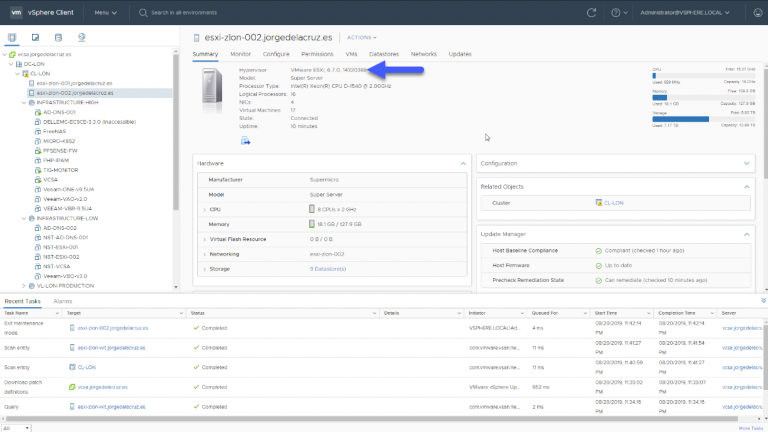Click the Precheck Remediation State check icon
Image resolution: width=768 pixels, height=432 pixels.
pyautogui.click(x=599, y=281)
